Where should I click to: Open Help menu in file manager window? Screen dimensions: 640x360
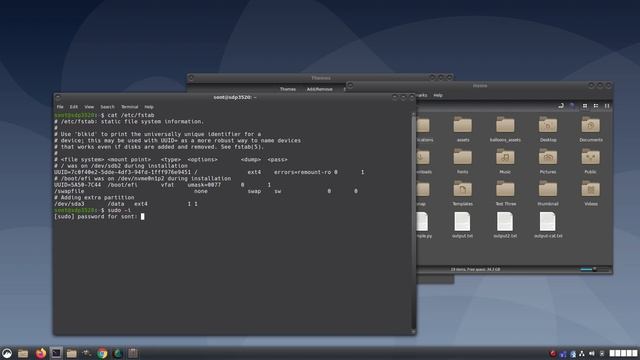point(438,95)
